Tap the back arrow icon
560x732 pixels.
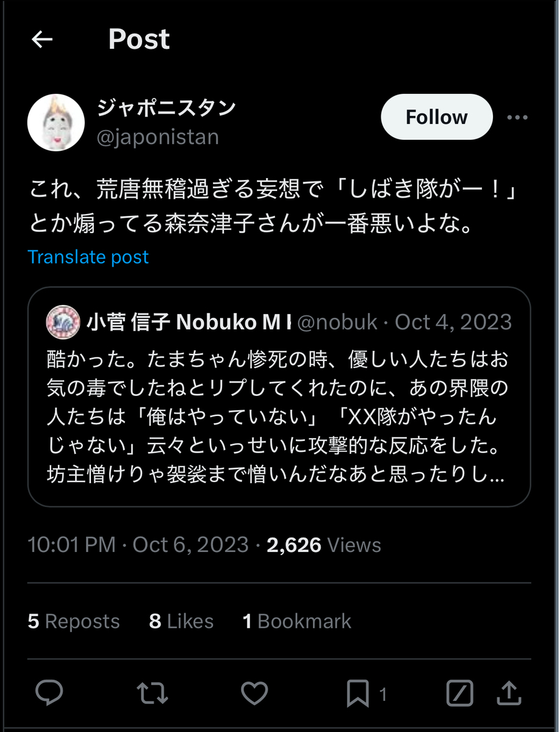[42, 40]
